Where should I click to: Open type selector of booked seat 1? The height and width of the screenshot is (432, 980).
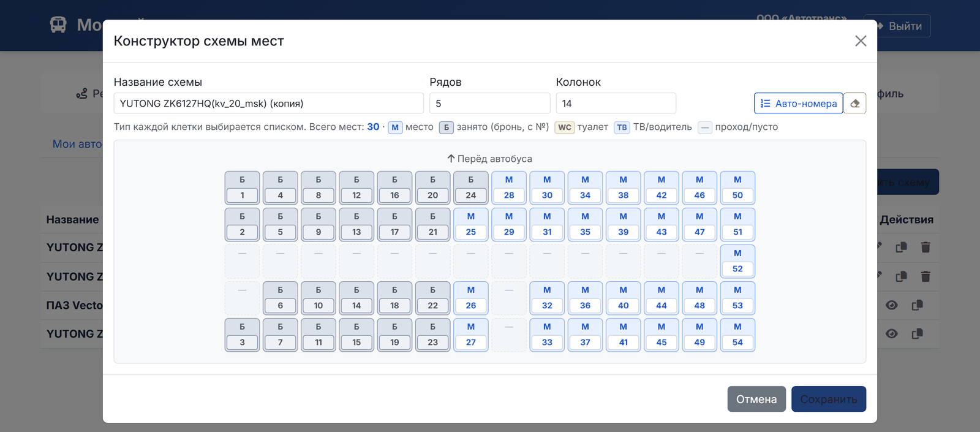pyautogui.click(x=242, y=180)
